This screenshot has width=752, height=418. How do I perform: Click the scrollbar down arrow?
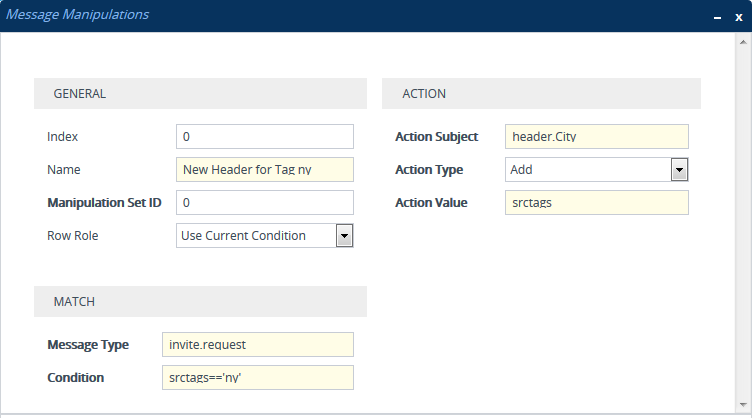(x=743, y=405)
